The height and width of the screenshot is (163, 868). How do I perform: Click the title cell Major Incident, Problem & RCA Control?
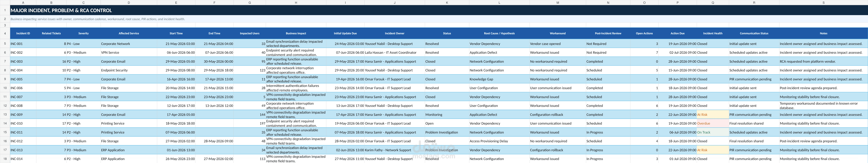click(x=61, y=10)
